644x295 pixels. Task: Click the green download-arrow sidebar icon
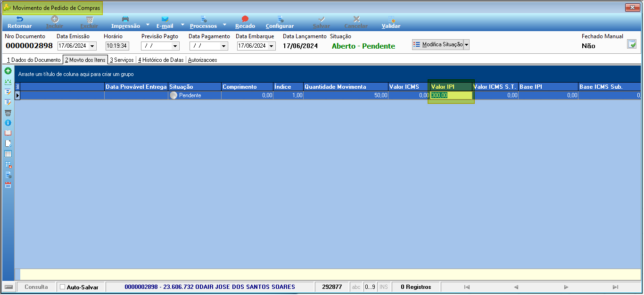click(8, 82)
